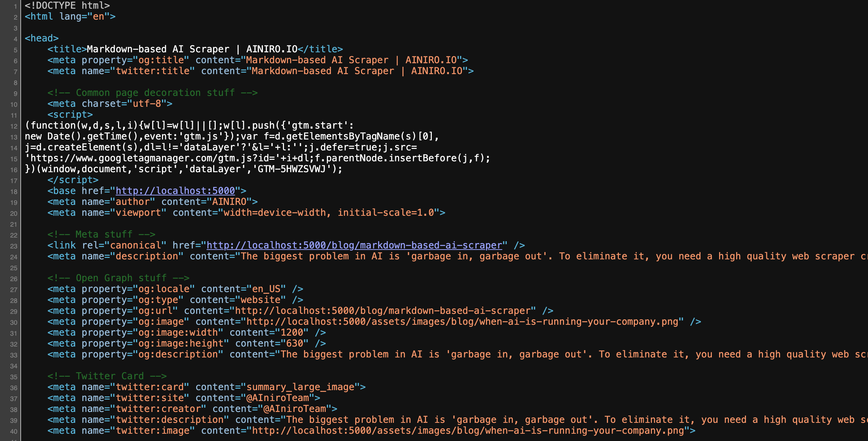Click the og:image content URL text
Image resolution: width=868 pixels, height=441 pixels.
pyautogui.click(x=462, y=321)
